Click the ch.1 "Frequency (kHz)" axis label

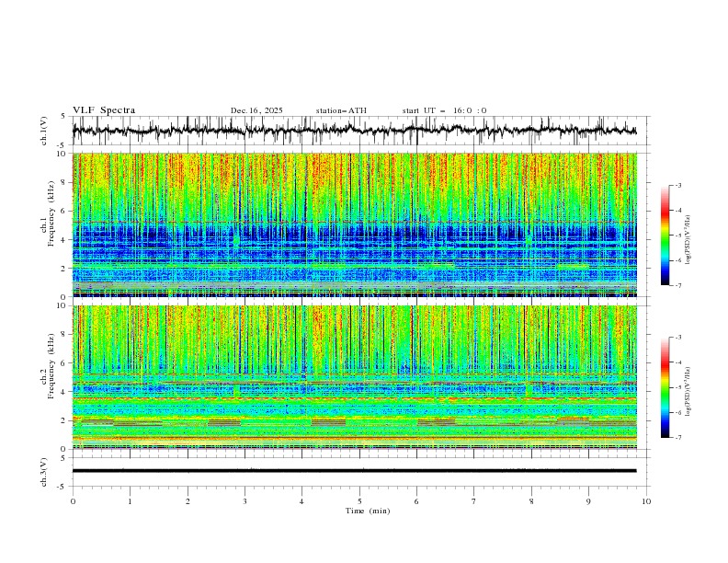[x=52, y=213]
